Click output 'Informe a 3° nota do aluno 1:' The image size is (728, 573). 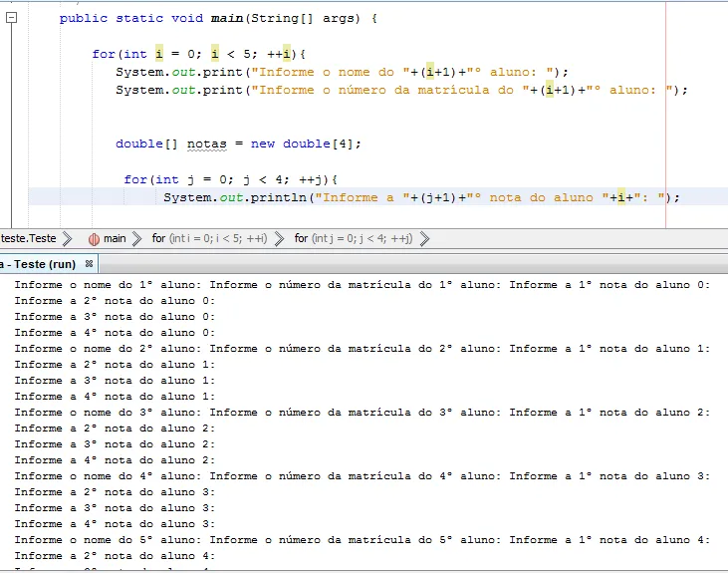click(115, 380)
